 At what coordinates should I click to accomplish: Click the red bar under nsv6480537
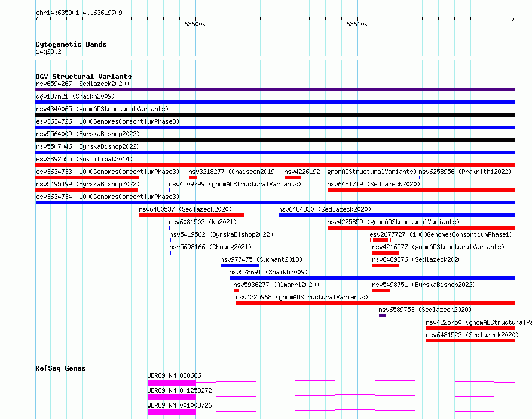[x=192, y=215]
